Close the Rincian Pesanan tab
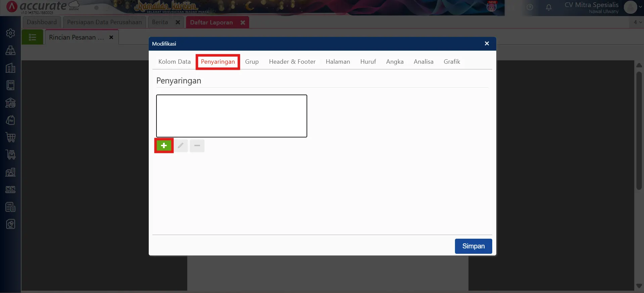This screenshot has height=293, width=644. click(111, 37)
